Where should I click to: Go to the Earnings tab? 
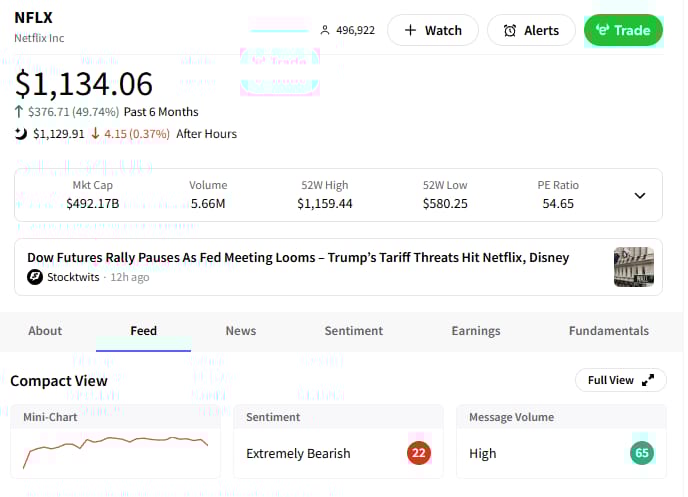[476, 331]
